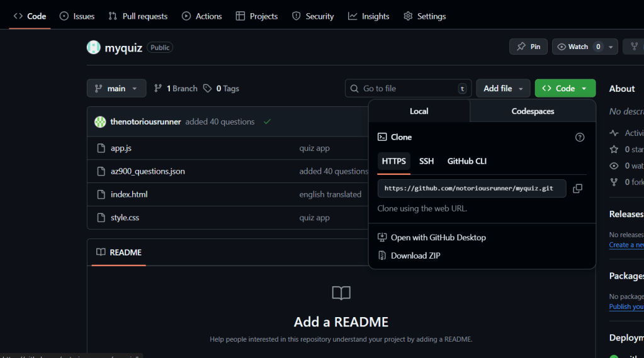The image size is (644, 358).
Task: Open 'english translated' commit message
Action: [x=330, y=194]
